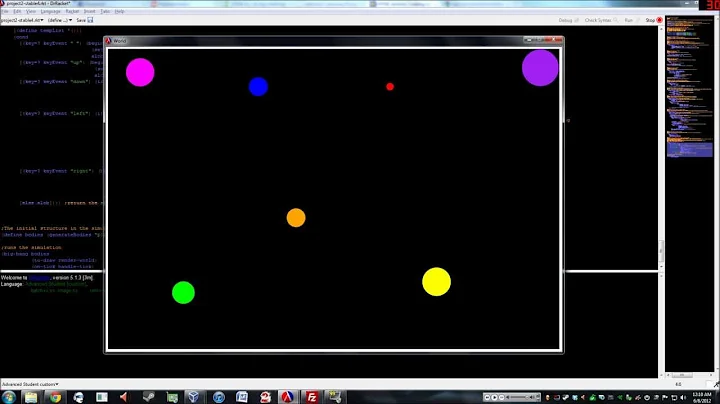720x404 pixels.
Task: Click the next track button in taskbar player
Action: pos(501,397)
